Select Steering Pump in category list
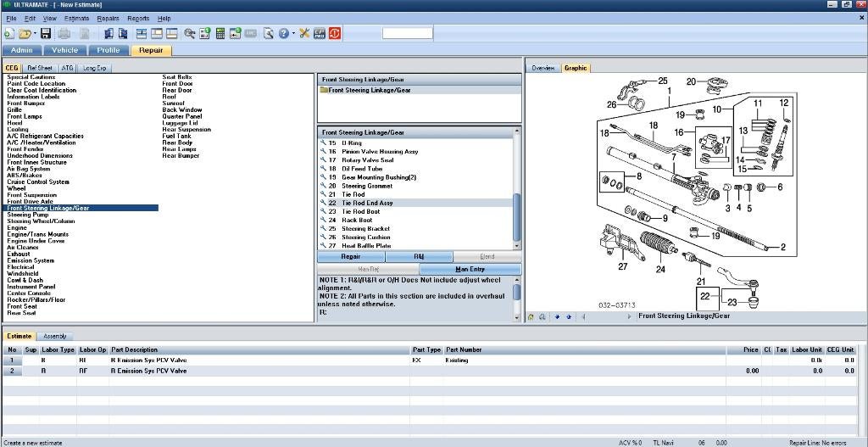The height and width of the screenshot is (447, 868). [28, 215]
